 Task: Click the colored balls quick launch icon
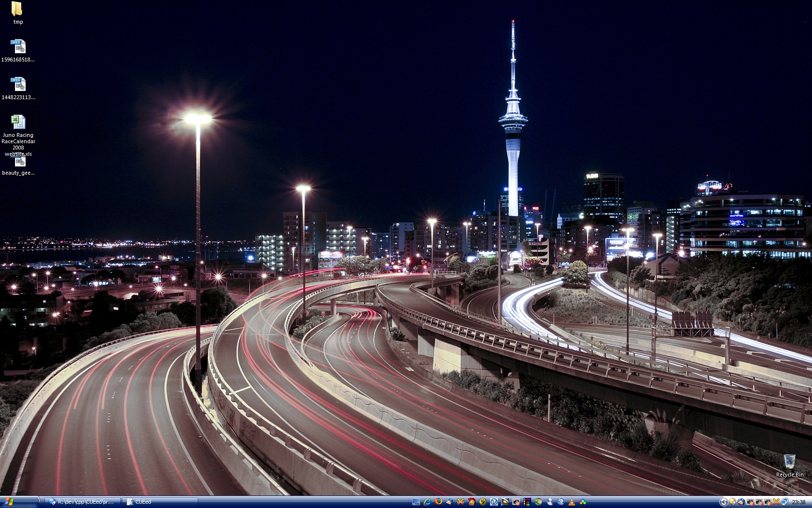click(x=583, y=502)
